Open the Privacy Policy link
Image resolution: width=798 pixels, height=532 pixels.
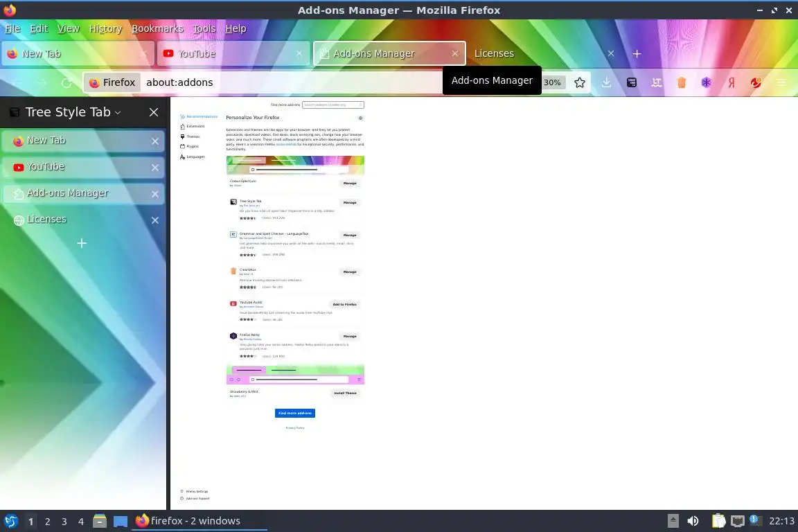pyautogui.click(x=294, y=428)
